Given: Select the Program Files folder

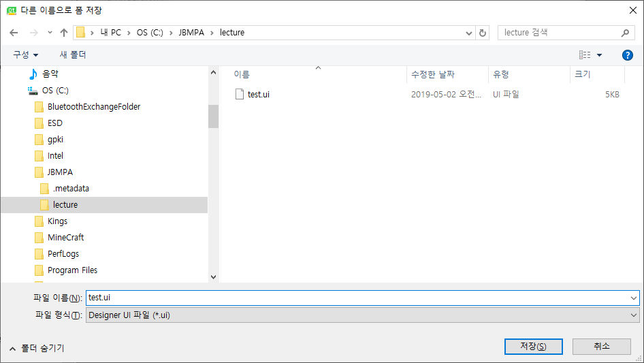Looking at the screenshot, I should (x=72, y=270).
